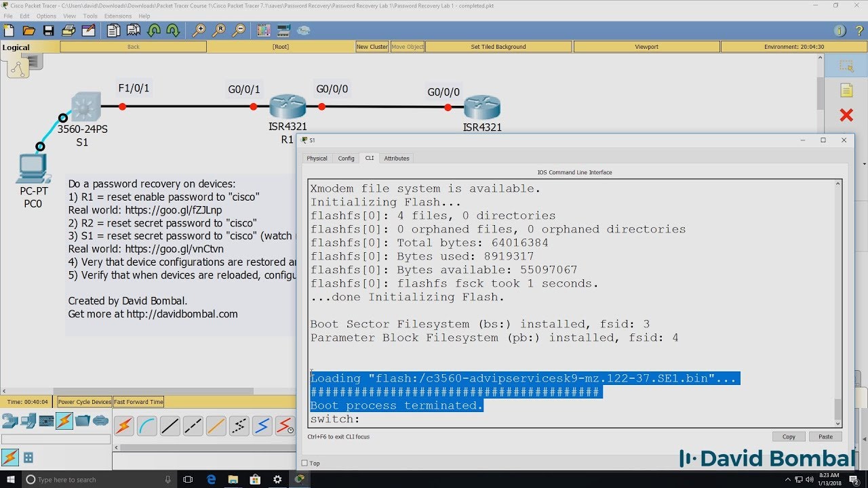The image size is (868, 488).
Task: Click the Copy icon in the toolbar
Action: click(114, 30)
